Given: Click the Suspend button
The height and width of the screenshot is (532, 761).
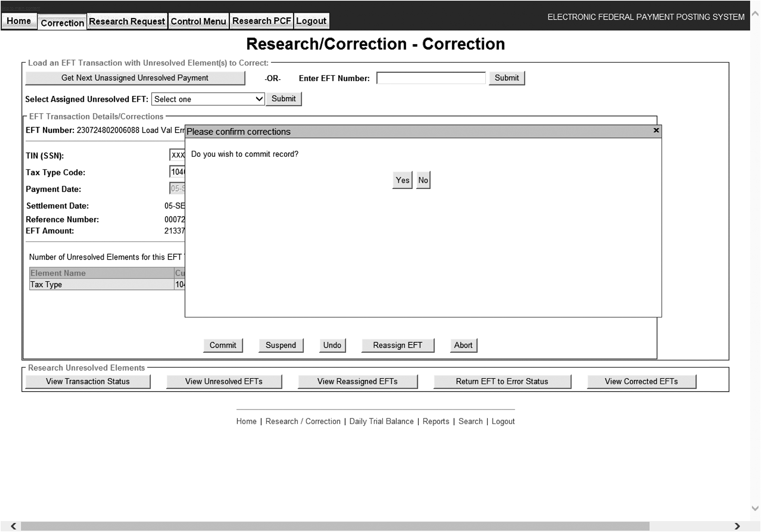Looking at the screenshot, I should click(281, 345).
